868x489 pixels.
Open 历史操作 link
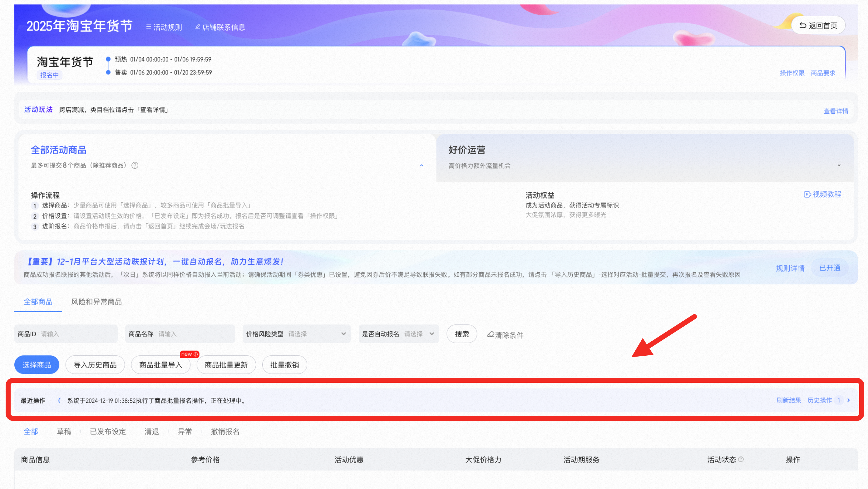pyautogui.click(x=820, y=400)
